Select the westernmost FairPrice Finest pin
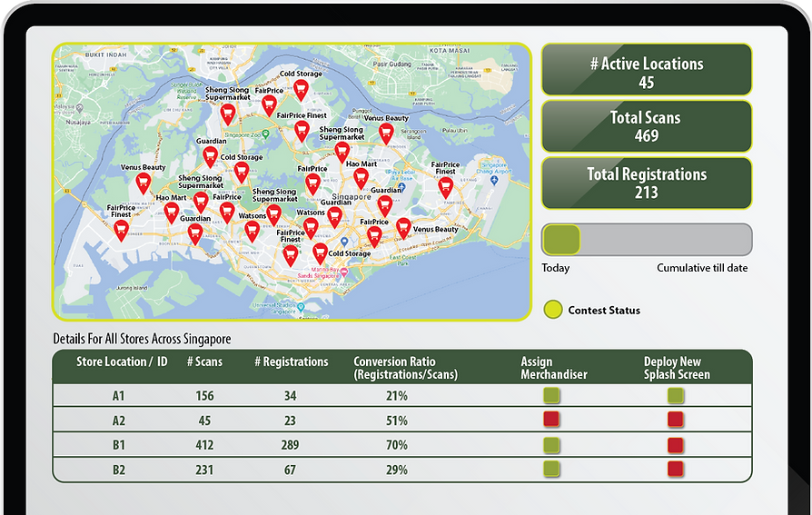The height and width of the screenshot is (515, 812). (121, 231)
